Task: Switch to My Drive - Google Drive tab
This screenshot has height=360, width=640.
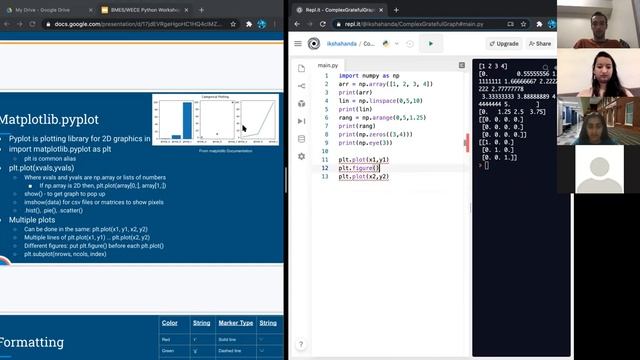Action: click(x=48, y=10)
